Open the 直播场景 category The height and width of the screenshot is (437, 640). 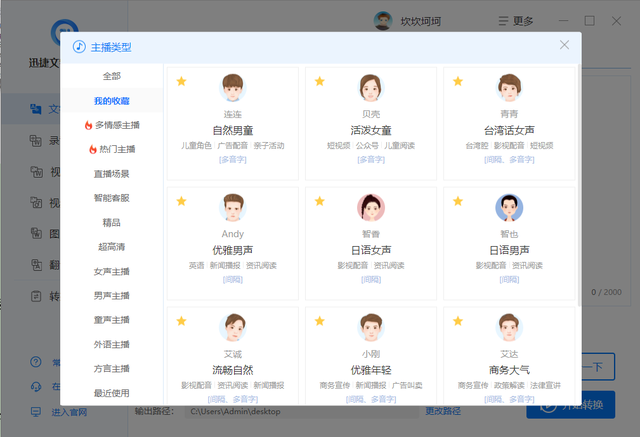tap(111, 174)
